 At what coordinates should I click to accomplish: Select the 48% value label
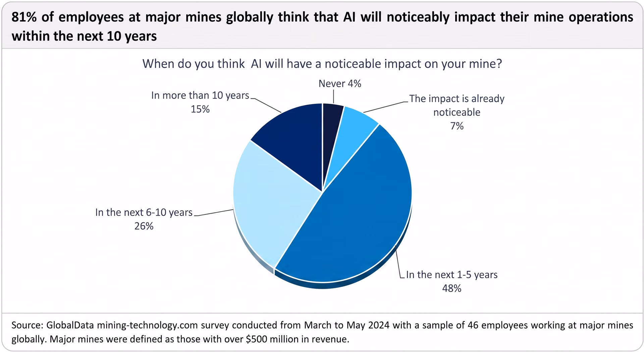pos(452,288)
